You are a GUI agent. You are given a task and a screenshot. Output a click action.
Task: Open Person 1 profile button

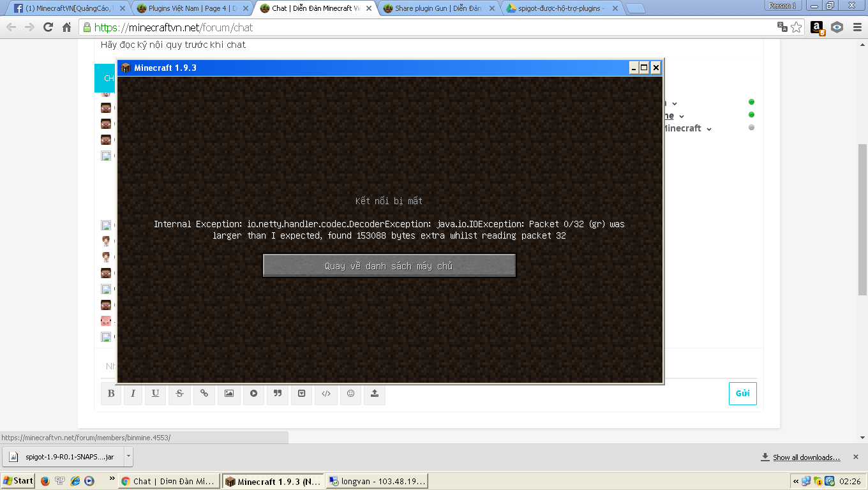(x=783, y=6)
